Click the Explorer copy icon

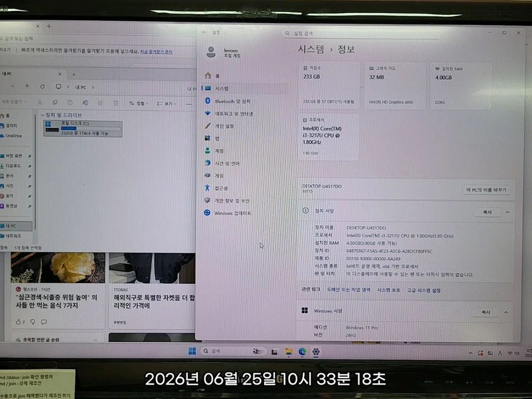(x=55, y=103)
